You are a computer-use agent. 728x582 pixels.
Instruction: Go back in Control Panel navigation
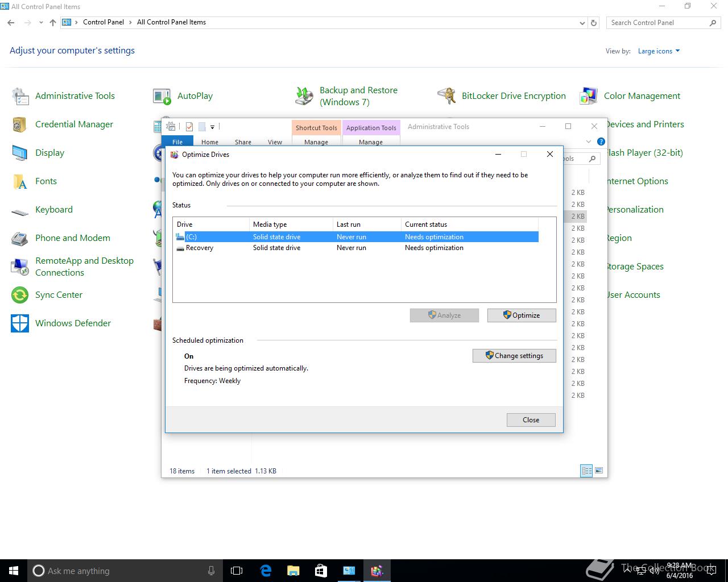click(x=11, y=23)
